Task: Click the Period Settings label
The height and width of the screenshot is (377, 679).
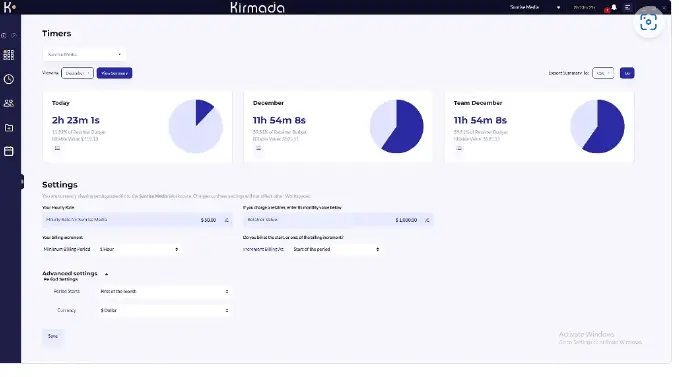Action: (x=61, y=280)
